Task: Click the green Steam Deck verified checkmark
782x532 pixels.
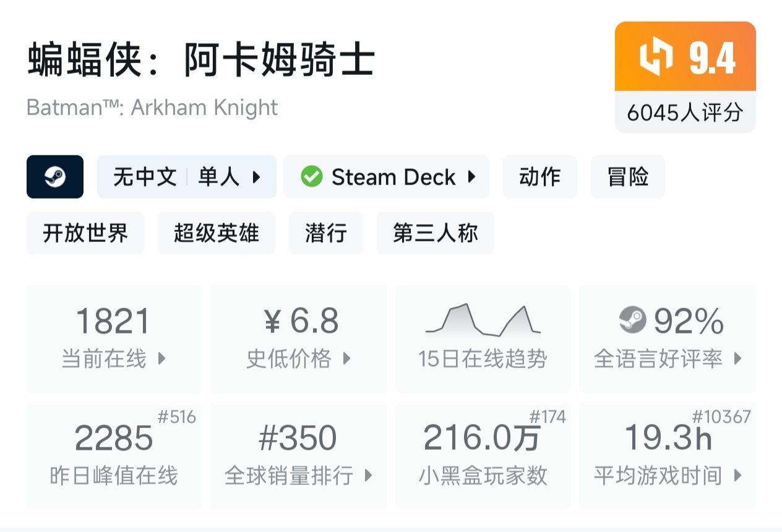Action: (x=311, y=178)
